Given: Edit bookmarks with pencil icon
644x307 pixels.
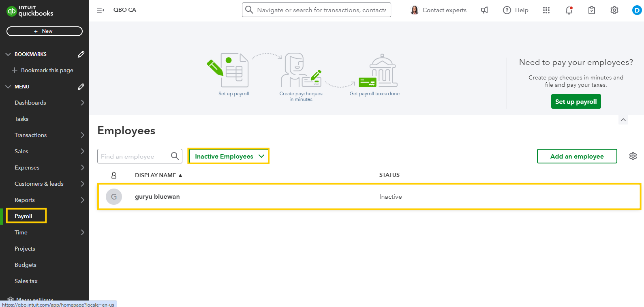Looking at the screenshot, I should 81,54.
